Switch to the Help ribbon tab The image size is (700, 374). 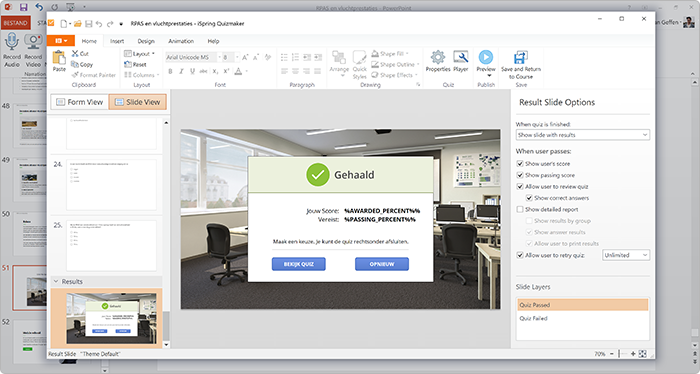[x=213, y=41]
